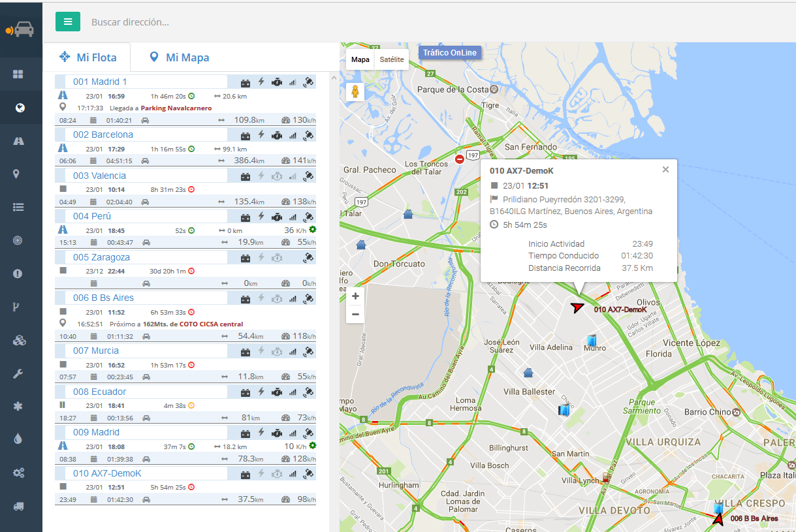Open the fuel droplet icon in sidebar
Viewport: 796px width, 532px height.
[19, 439]
